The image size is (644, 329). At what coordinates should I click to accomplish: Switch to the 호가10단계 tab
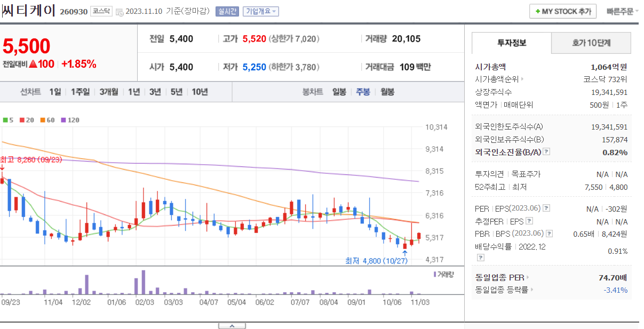point(591,43)
